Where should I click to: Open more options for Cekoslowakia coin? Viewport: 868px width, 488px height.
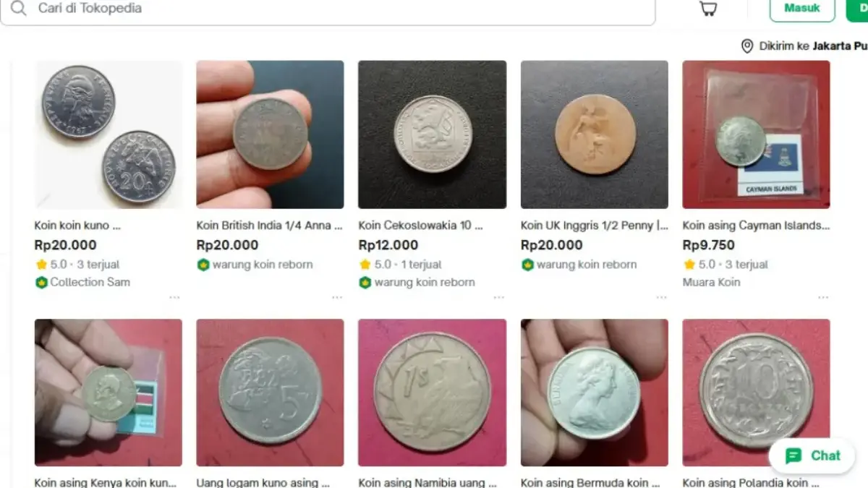point(499,297)
